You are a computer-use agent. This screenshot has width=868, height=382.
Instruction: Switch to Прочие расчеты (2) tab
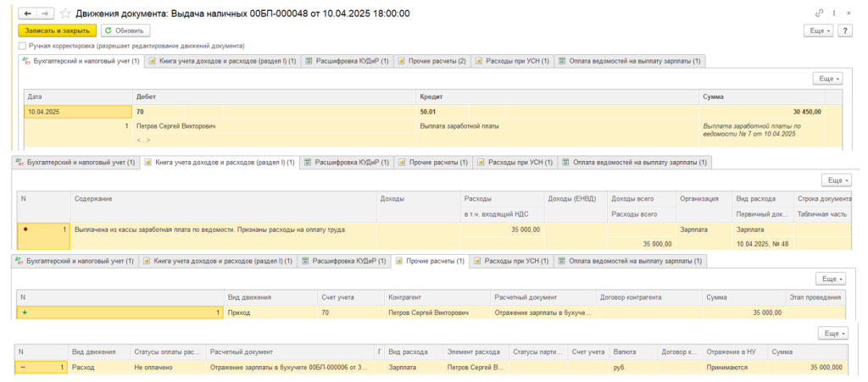click(432, 61)
